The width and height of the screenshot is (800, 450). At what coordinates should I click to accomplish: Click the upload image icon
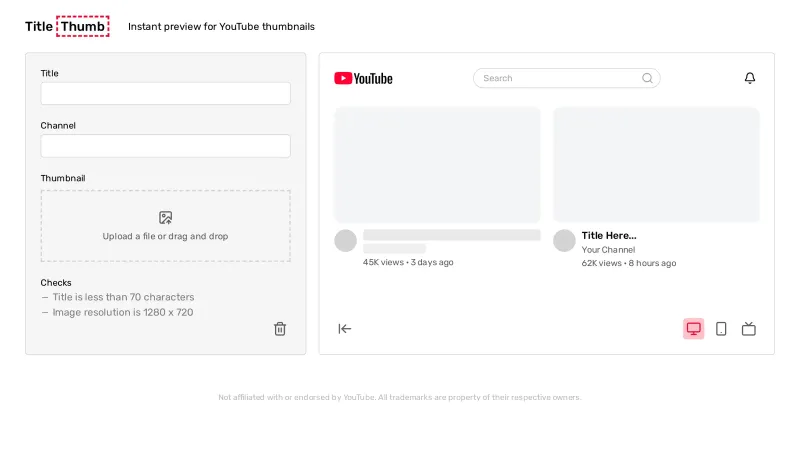pos(166,217)
